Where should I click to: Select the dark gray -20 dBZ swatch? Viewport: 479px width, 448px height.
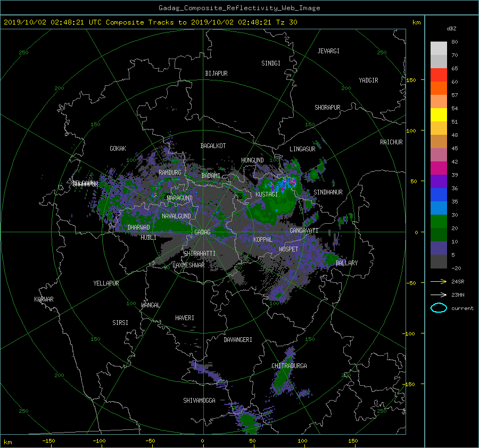click(x=439, y=262)
